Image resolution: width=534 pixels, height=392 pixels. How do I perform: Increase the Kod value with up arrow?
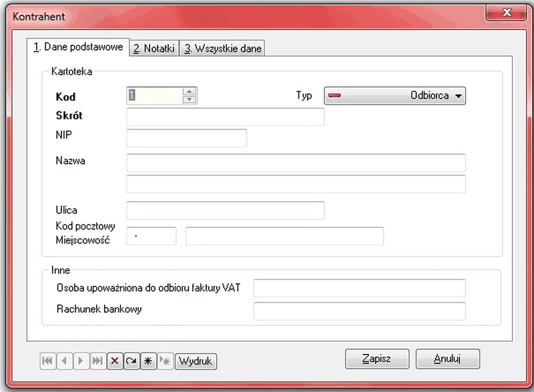[189, 91]
